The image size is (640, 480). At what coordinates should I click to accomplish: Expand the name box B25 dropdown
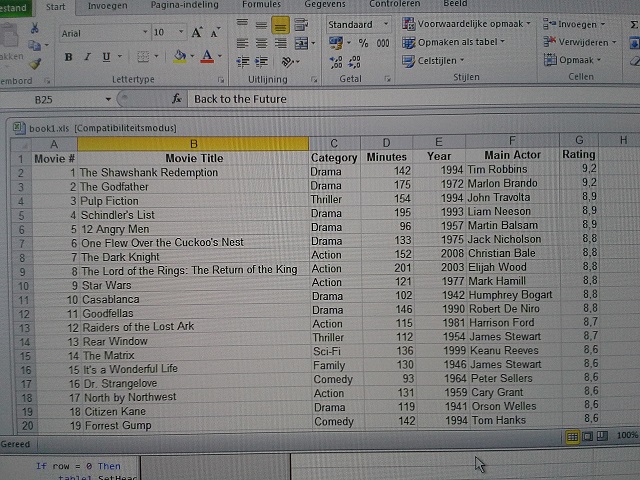108,99
